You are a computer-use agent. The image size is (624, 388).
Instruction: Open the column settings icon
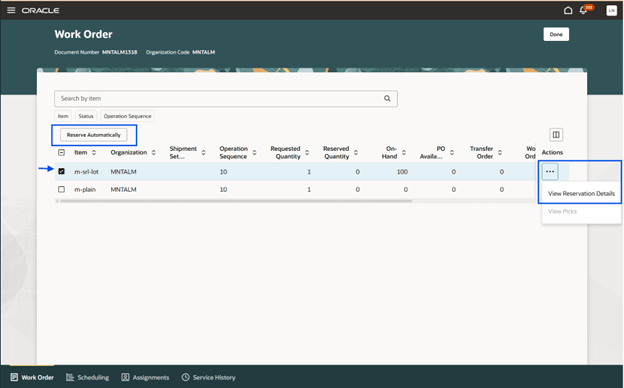(x=556, y=135)
